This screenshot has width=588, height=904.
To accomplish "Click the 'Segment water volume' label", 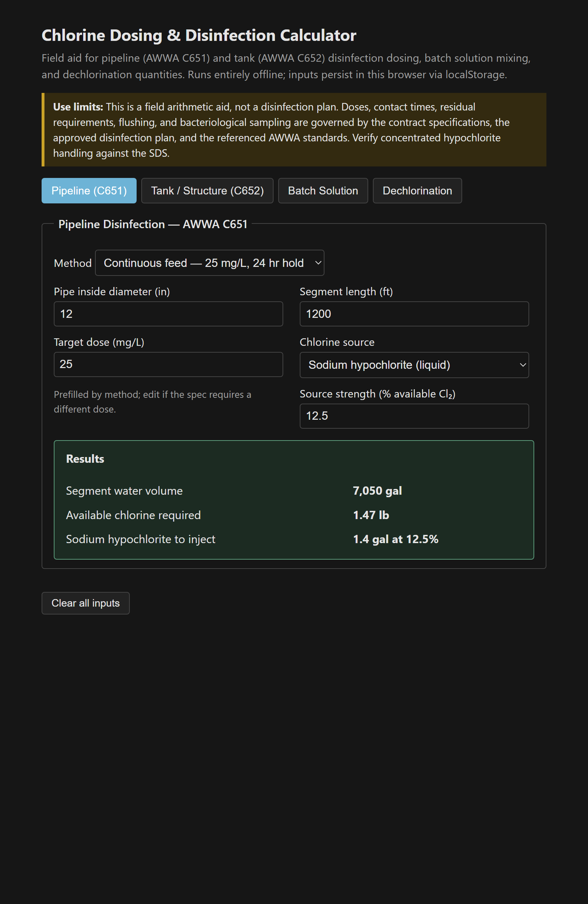I will 124,491.
